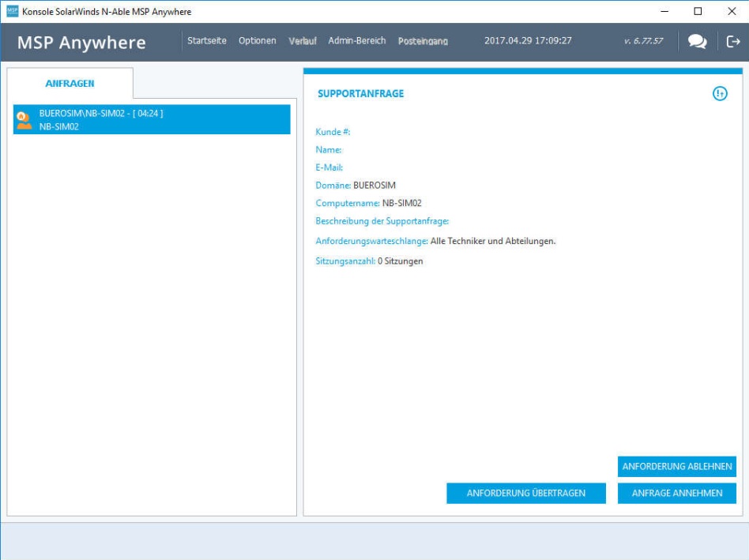Click the version number v. 6.77.57
The height and width of the screenshot is (560, 749).
[642, 41]
